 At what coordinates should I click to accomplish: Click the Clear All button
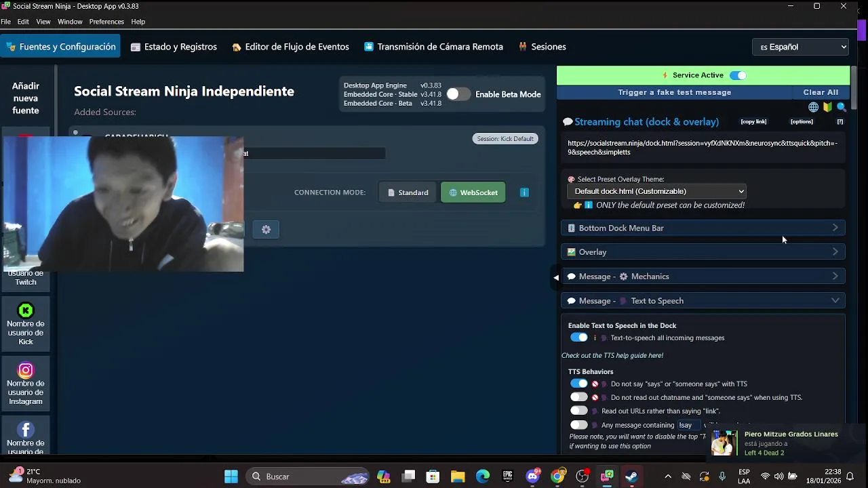click(821, 92)
